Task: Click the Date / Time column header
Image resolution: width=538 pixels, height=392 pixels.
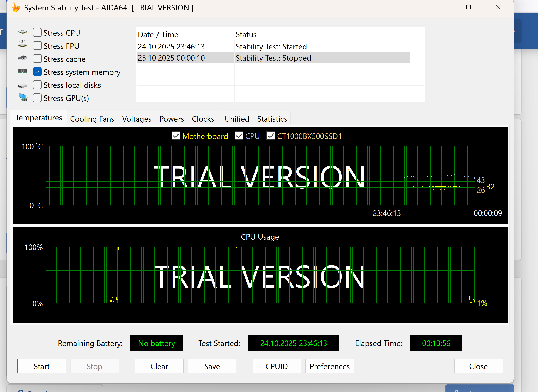Action: point(185,35)
